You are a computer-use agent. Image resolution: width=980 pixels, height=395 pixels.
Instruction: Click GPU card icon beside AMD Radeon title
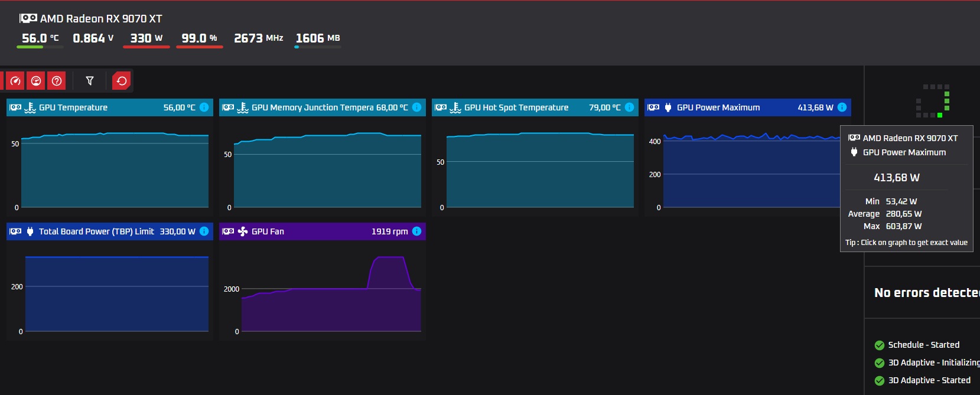point(28,18)
